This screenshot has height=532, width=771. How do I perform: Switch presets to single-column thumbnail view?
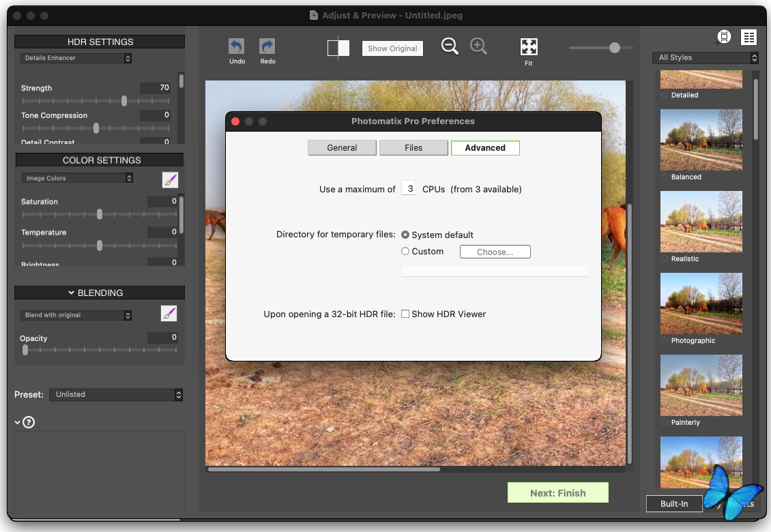[724, 37]
